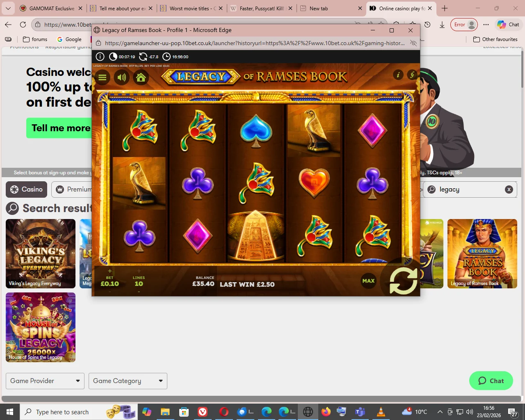Image resolution: width=525 pixels, height=420 pixels.
Task: Expand the tab actions menu chevron
Action: (x=8, y=8)
